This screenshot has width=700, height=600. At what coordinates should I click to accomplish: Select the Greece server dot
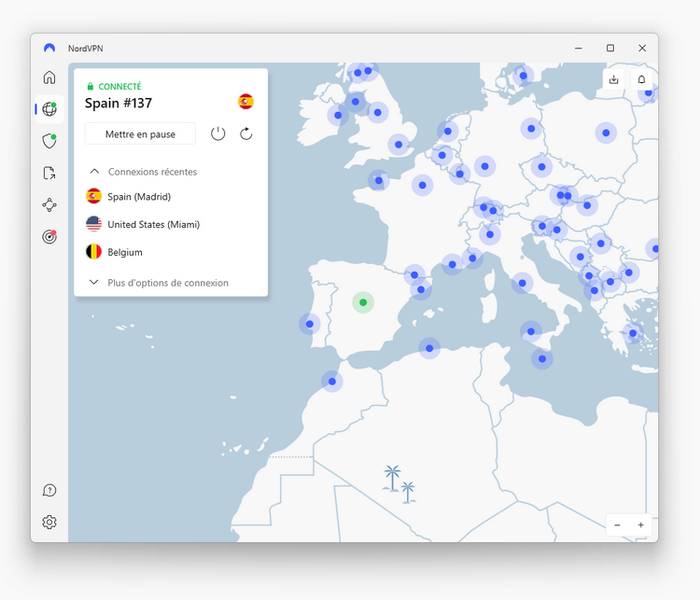click(633, 333)
